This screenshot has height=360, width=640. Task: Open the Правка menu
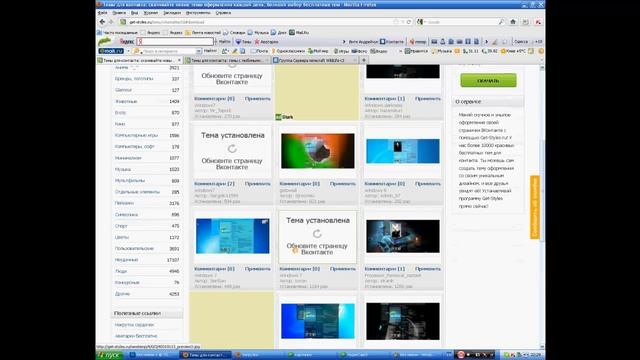(119, 13)
